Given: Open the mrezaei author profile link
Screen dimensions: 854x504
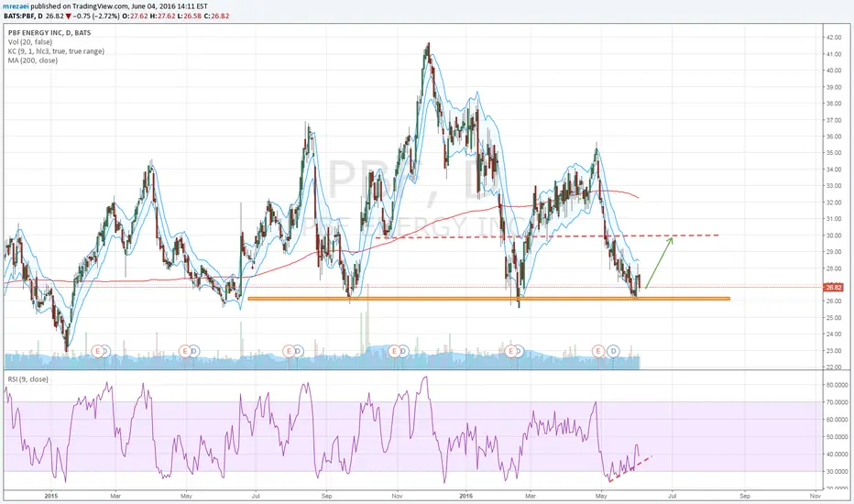Looking at the screenshot, I should pos(16,6).
